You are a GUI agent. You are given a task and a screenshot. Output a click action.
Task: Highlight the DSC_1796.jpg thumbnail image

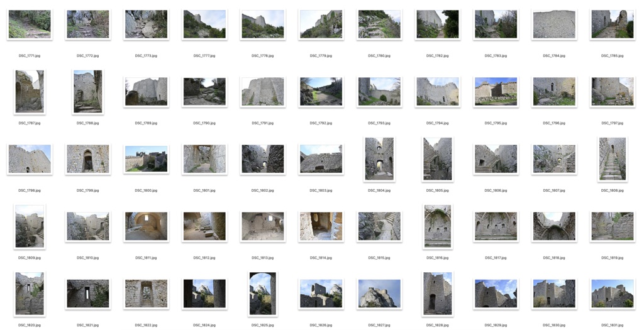point(554,92)
